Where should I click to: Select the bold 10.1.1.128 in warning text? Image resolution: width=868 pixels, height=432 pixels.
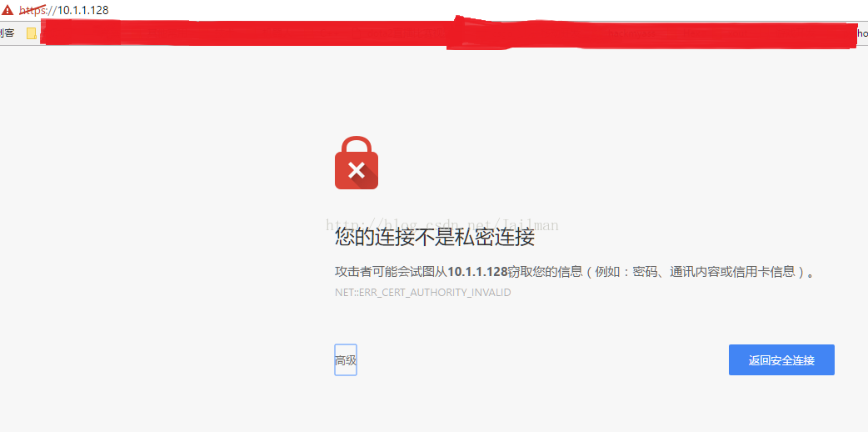pyautogui.click(x=477, y=272)
